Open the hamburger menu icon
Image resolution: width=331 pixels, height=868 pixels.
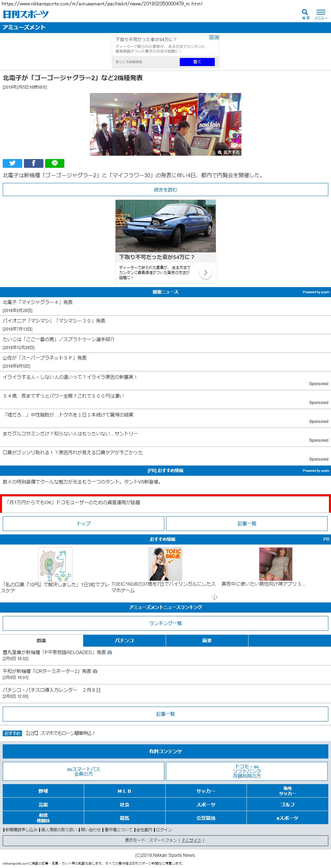(321, 13)
